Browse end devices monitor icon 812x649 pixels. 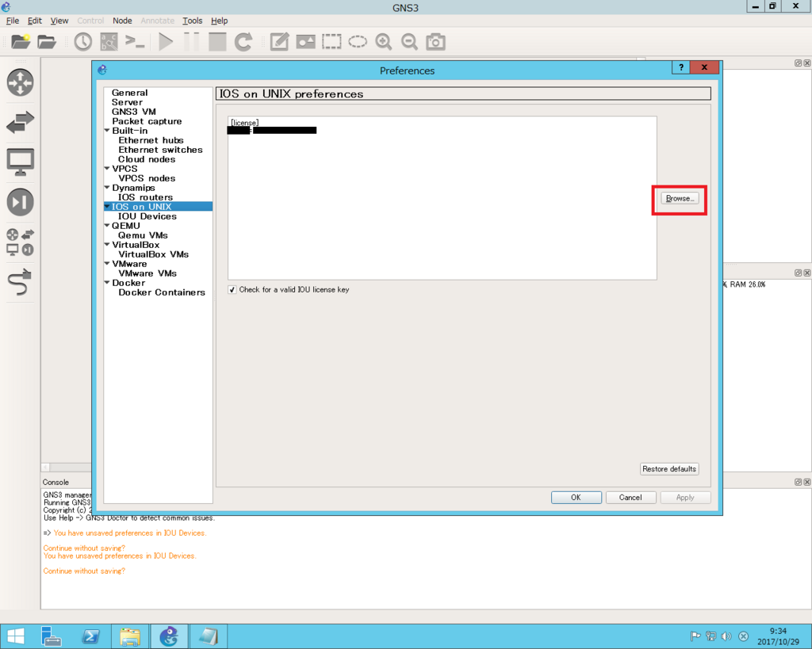click(20, 162)
